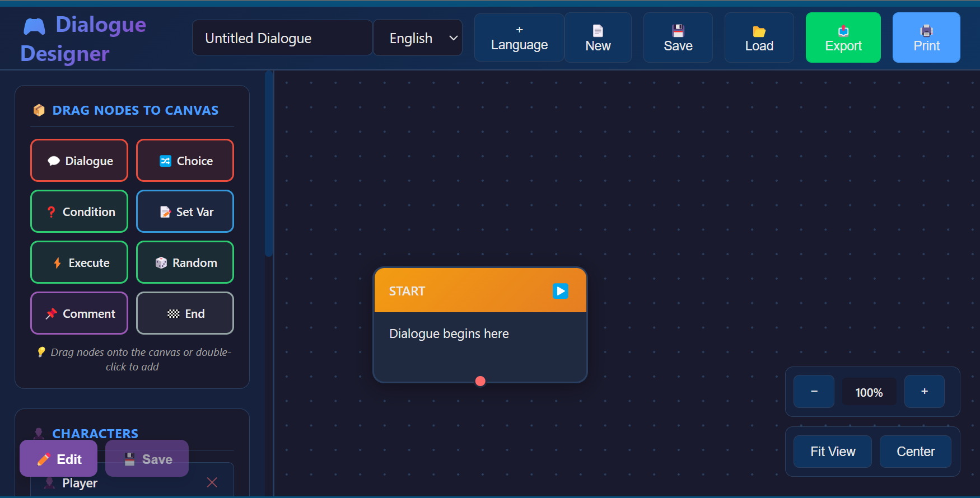Focus the Untitled Dialogue title field
This screenshot has width=980, height=498.
click(x=282, y=37)
